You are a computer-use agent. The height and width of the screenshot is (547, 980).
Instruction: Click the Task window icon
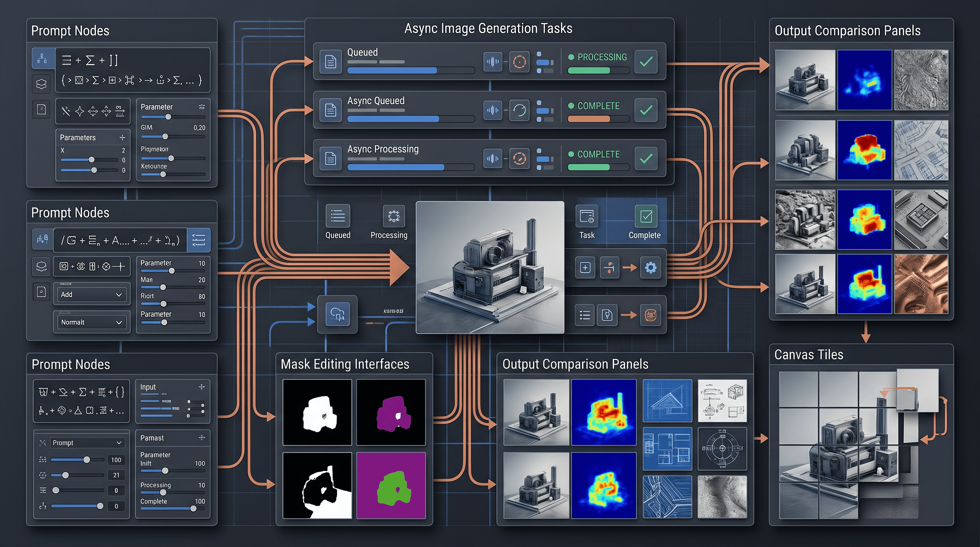[587, 216]
